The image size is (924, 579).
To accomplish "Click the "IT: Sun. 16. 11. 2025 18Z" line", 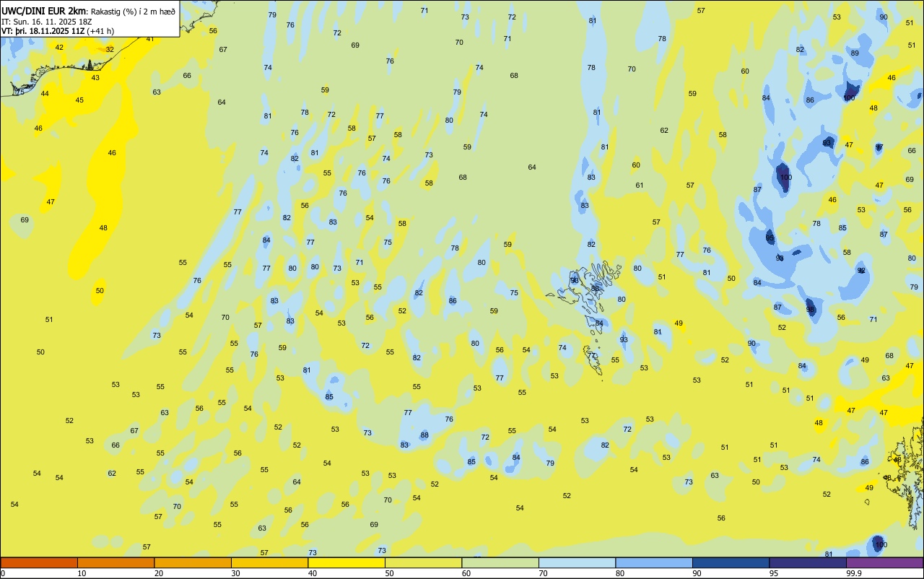I will coord(45,22).
